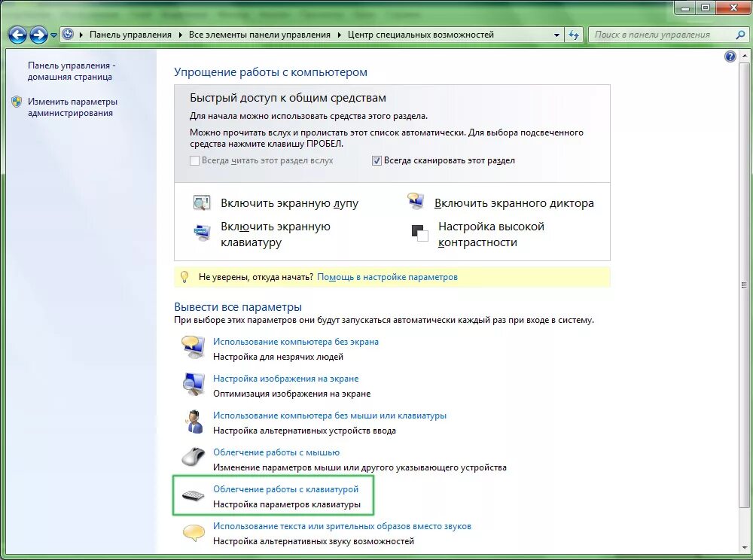Click the screen magnifier icon
Screen dimensions: 753x560
point(202,202)
